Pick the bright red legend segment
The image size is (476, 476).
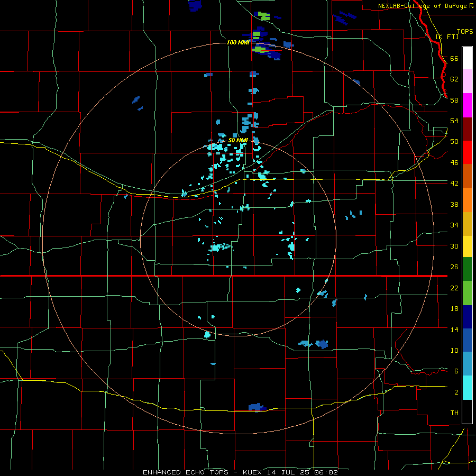pos(467,152)
